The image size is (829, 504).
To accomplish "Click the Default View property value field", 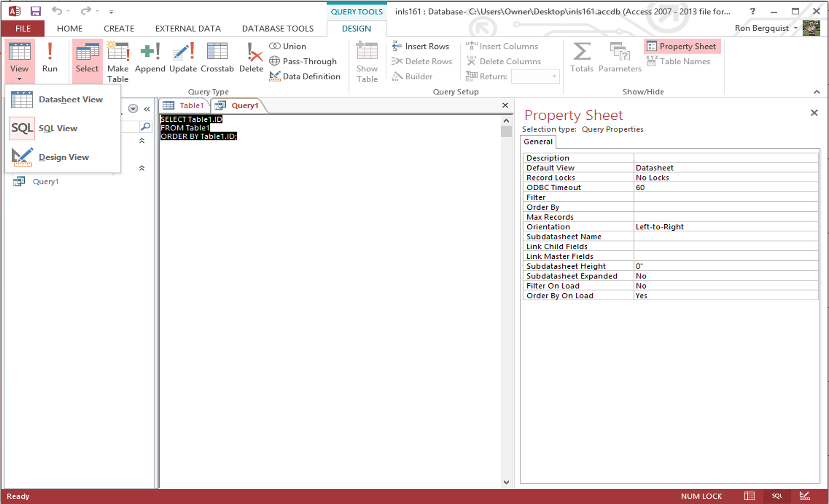I will 725,168.
